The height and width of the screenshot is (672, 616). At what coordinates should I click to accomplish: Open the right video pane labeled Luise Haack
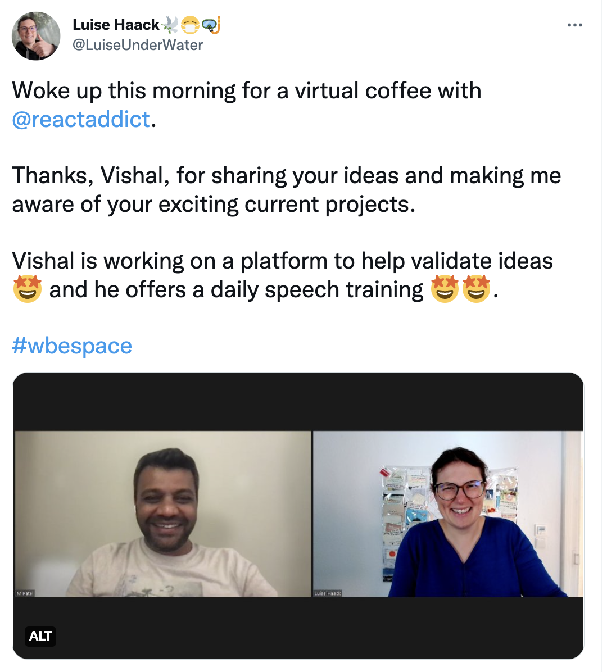coord(448,514)
